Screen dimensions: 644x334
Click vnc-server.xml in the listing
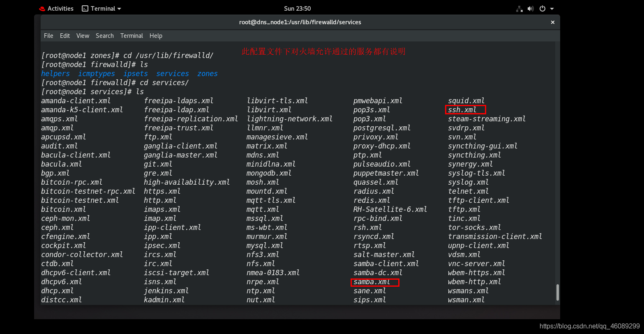[477, 264]
